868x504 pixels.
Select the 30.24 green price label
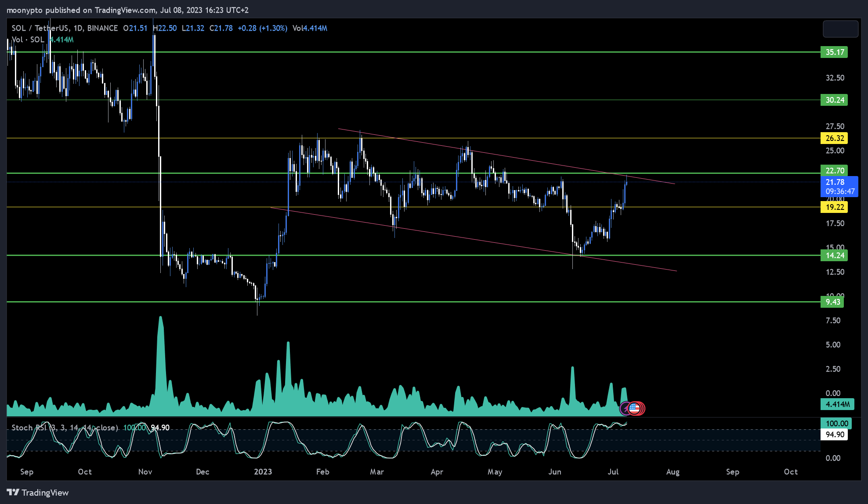[x=834, y=100]
